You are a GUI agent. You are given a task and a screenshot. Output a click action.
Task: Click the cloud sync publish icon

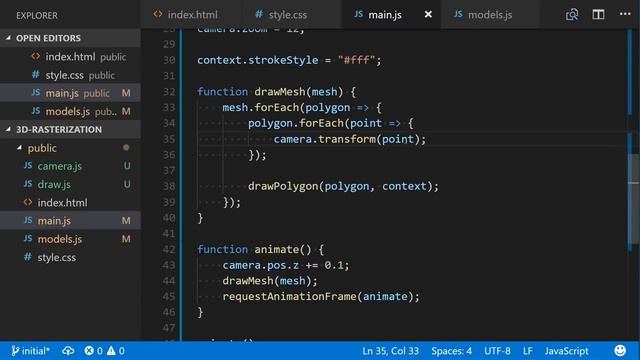(68, 351)
